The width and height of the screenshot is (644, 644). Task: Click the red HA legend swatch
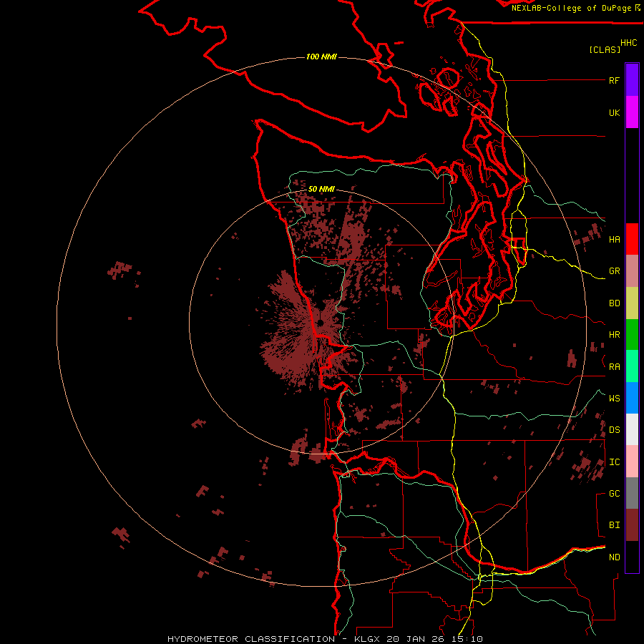pyautogui.click(x=632, y=239)
